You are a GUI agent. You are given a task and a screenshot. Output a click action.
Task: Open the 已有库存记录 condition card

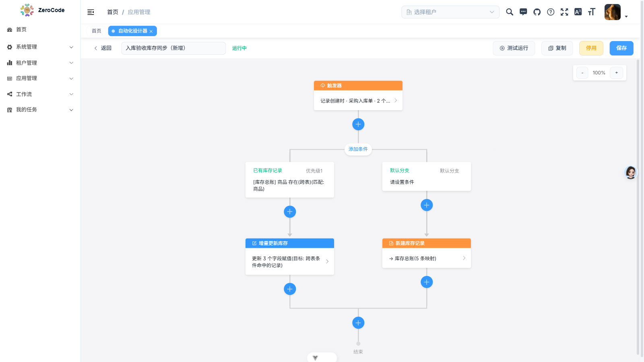click(x=290, y=180)
